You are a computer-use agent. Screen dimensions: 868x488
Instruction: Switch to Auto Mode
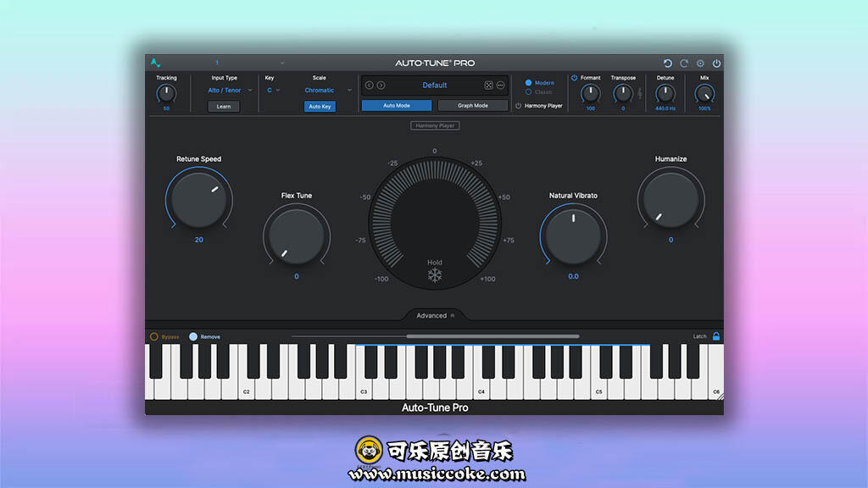(x=397, y=106)
